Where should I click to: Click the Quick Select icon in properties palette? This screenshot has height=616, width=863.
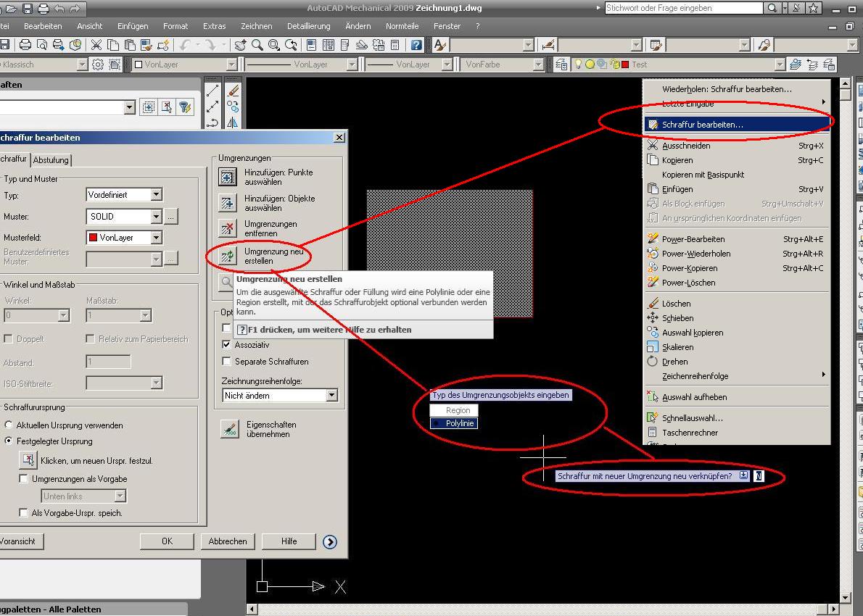pos(186,107)
